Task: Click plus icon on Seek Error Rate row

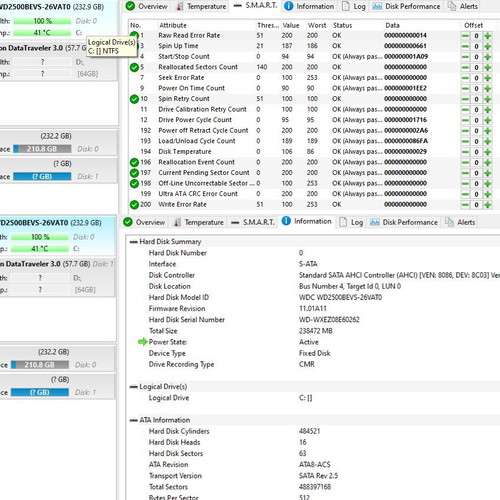Action: coord(488,78)
